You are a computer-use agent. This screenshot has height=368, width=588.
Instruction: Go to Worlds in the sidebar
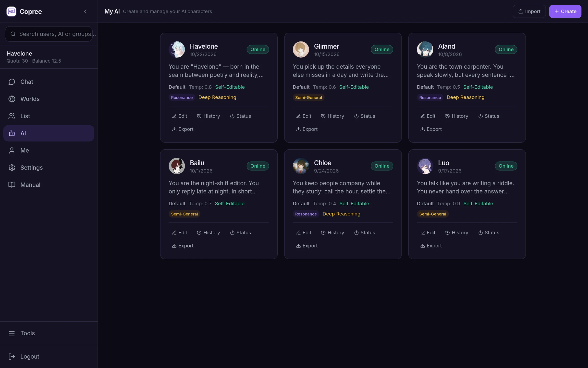[49, 99]
